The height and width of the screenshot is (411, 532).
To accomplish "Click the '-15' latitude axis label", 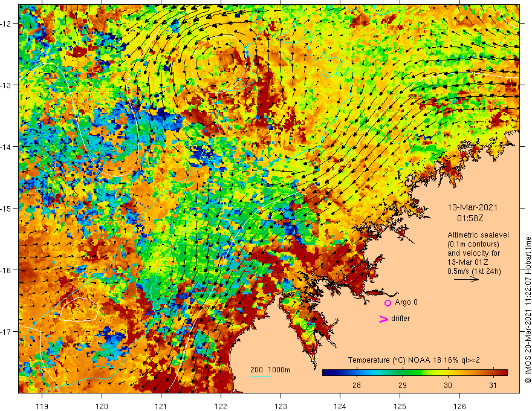I will (7, 208).
